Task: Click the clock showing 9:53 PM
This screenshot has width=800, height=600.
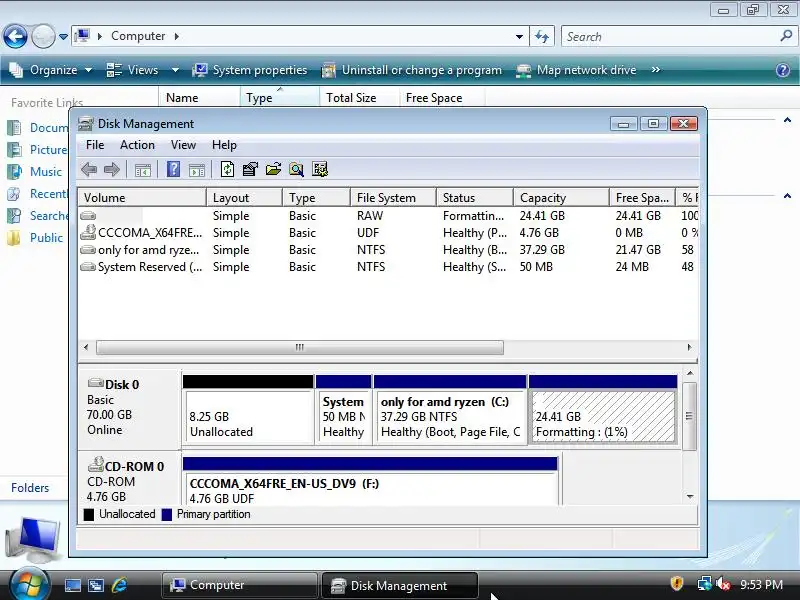Action: (761, 584)
